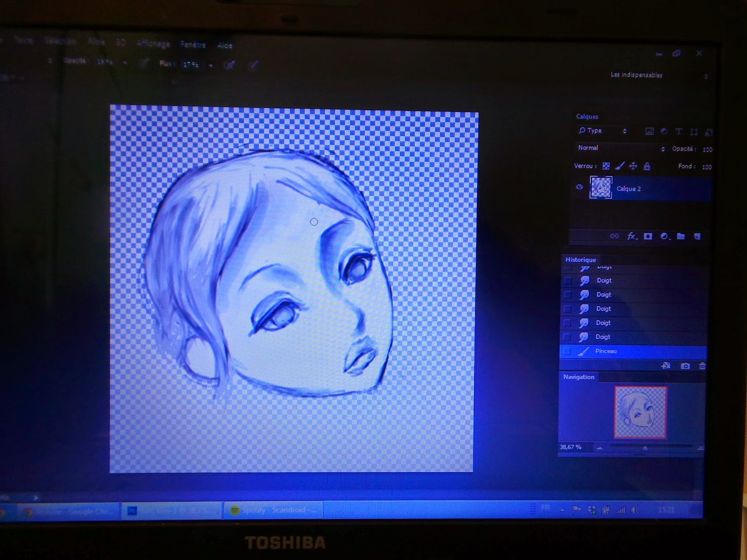Click the 38,67 % zoom field in Navigation
The image size is (747, 560).
[x=571, y=447]
